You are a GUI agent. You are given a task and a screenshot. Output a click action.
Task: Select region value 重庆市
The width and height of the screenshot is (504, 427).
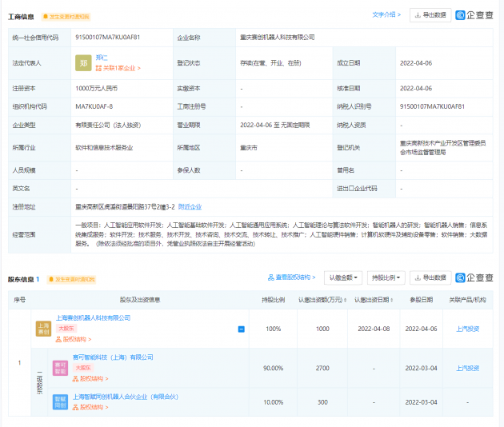coord(249,148)
